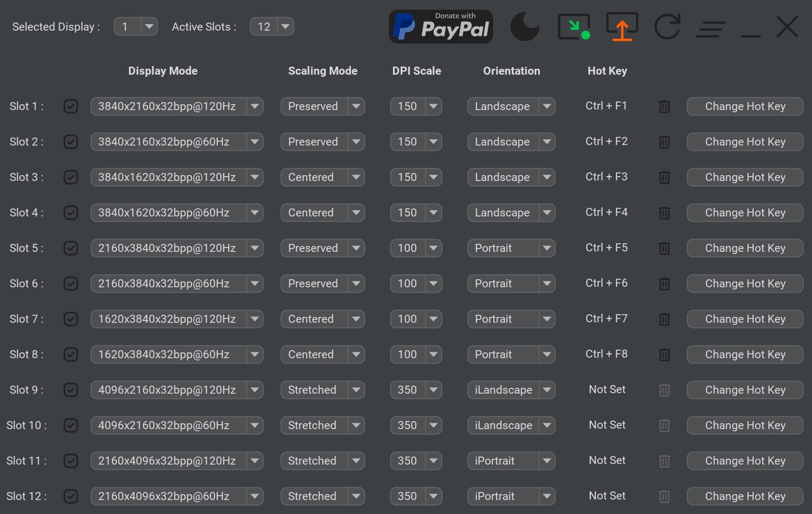Delete the Slot 4 hotkey with the trash icon
812x514 pixels.
(664, 213)
